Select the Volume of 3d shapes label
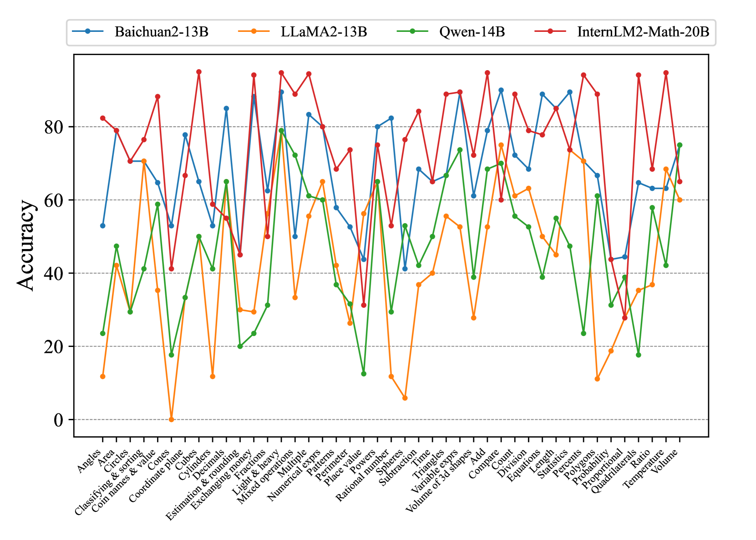 (438, 480)
